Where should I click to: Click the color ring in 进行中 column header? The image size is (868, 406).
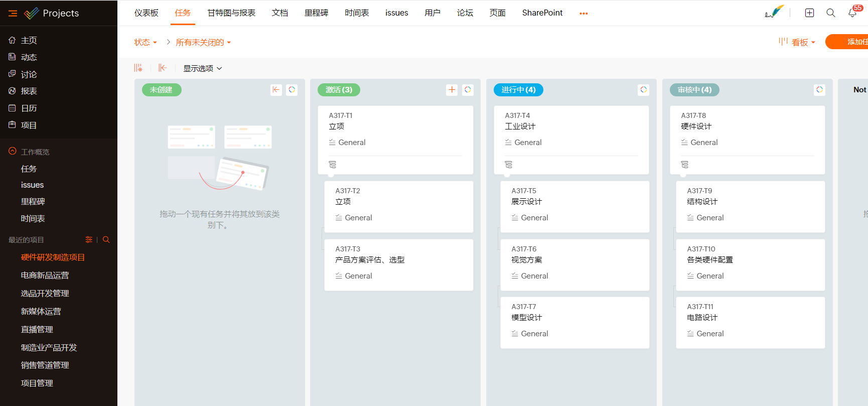tap(643, 90)
